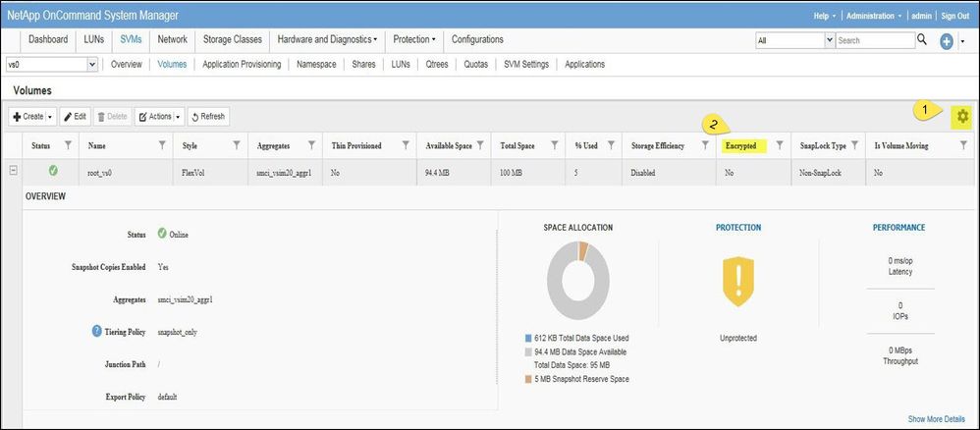Open the PROTECTION section link
This screenshot has width=980, height=430.
(738, 228)
